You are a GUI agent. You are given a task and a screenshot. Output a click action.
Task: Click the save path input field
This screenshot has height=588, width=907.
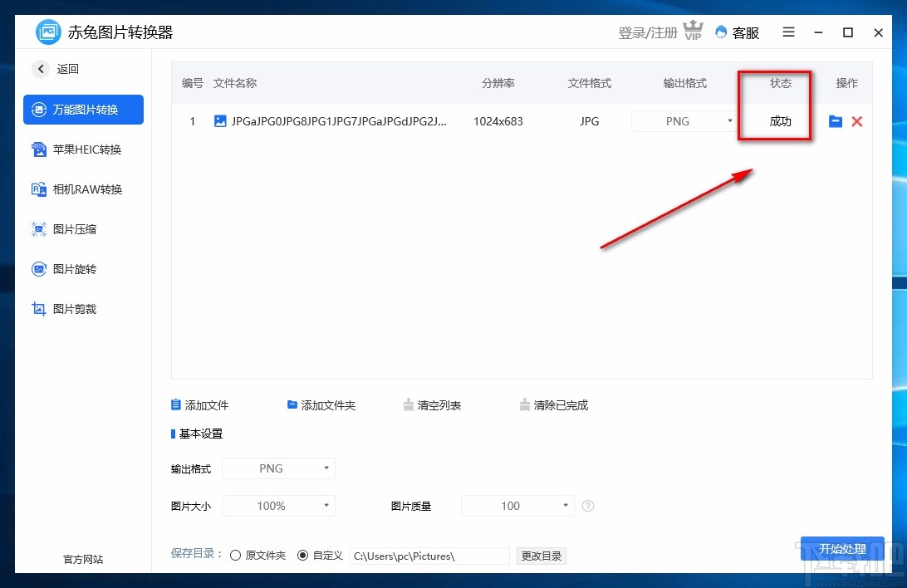point(429,555)
